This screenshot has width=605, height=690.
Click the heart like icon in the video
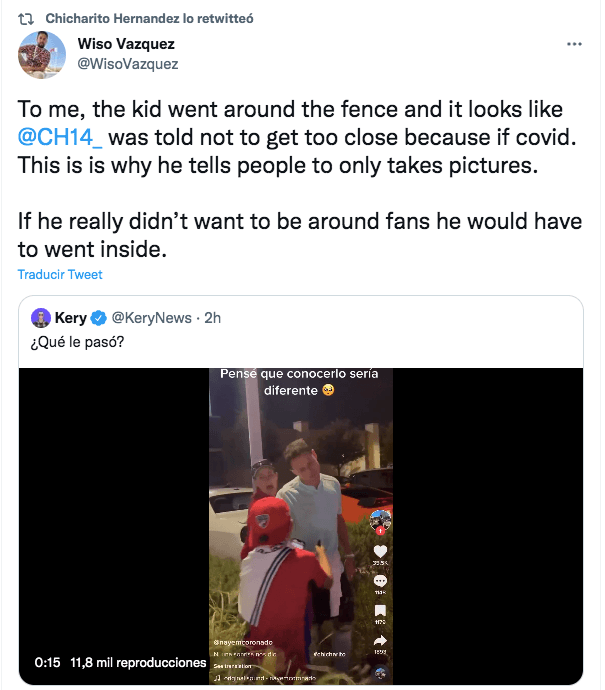(x=379, y=551)
